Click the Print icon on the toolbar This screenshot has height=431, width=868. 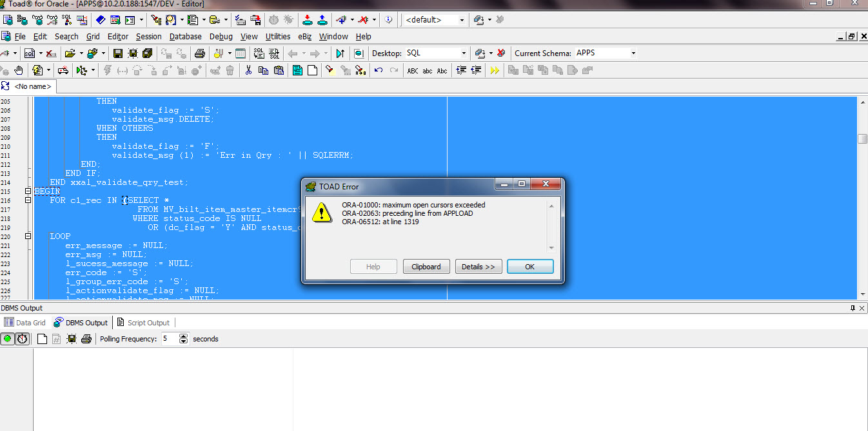201,53
